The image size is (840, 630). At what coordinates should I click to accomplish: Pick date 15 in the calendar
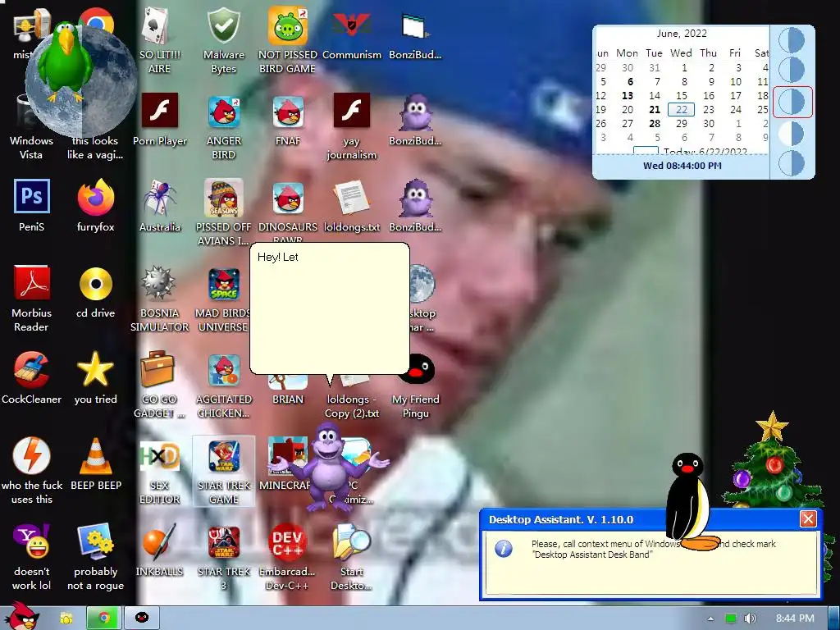682,96
